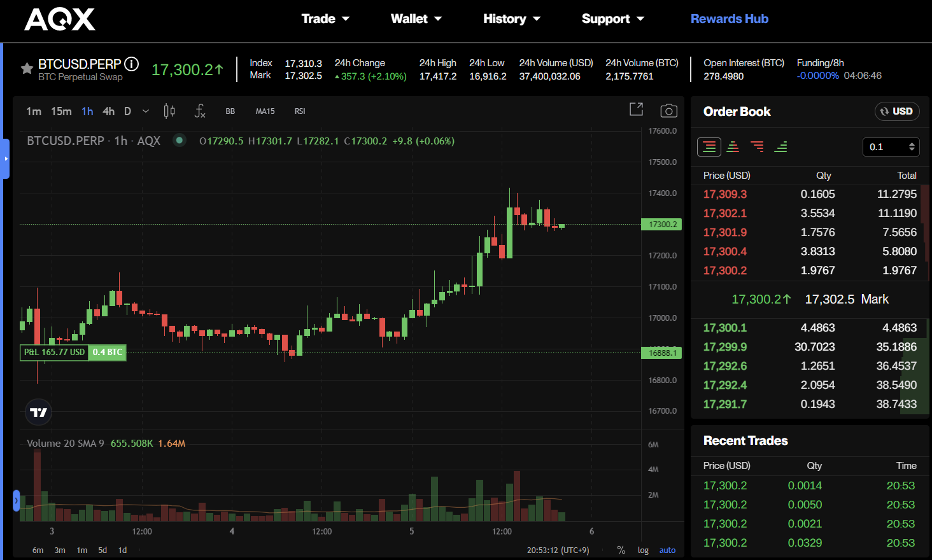Toggle auto scale on price axis

click(x=667, y=550)
